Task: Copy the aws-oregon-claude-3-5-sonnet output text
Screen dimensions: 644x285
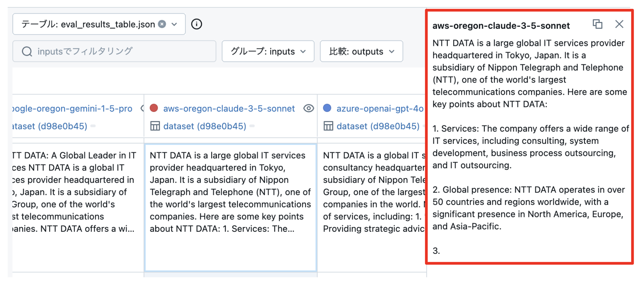Action: click(597, 24)
